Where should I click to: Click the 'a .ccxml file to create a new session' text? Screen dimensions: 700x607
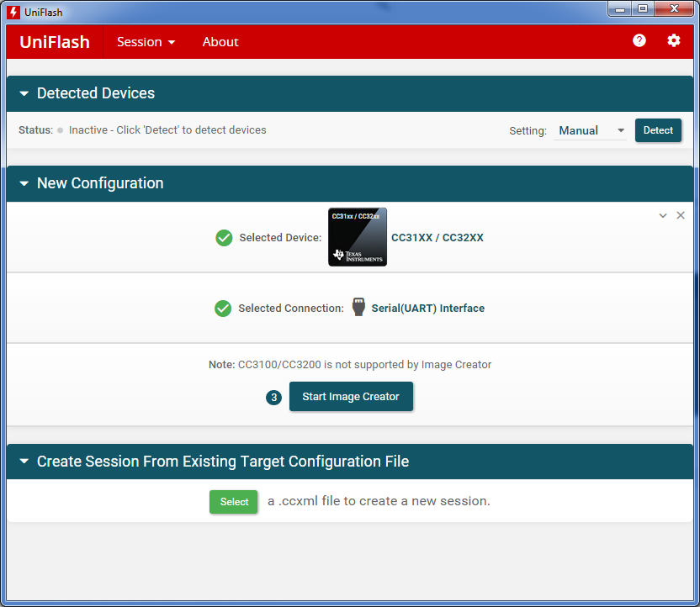pos(379,501)
